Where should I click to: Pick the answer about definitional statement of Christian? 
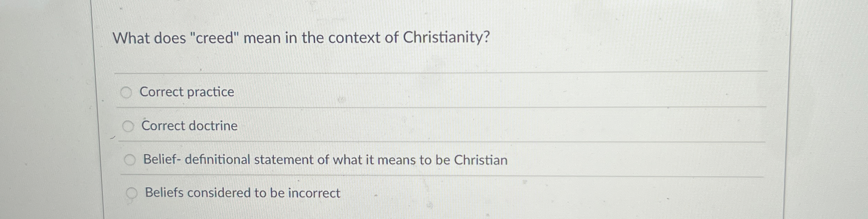(131, 160)
